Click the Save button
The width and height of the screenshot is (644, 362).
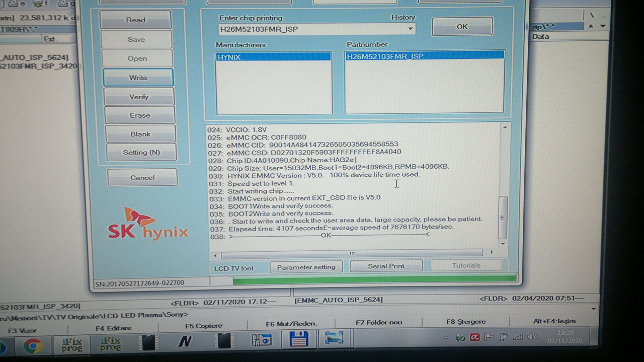pyautogui.click(x=136, y=39)
